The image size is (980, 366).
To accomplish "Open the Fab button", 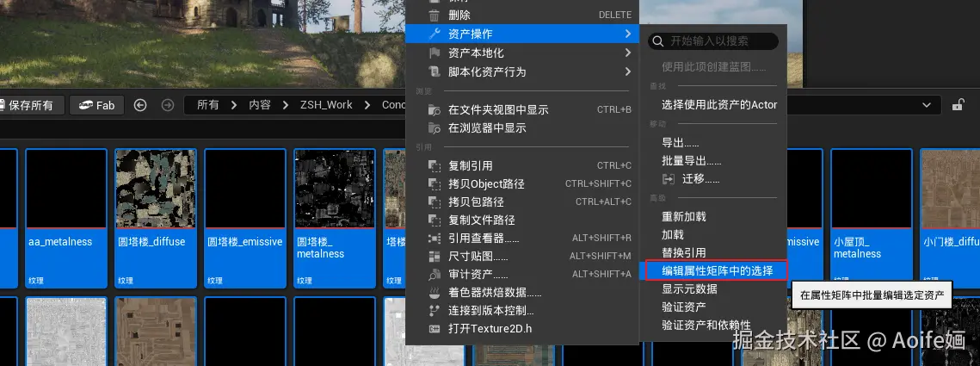I will coord(97,105).
